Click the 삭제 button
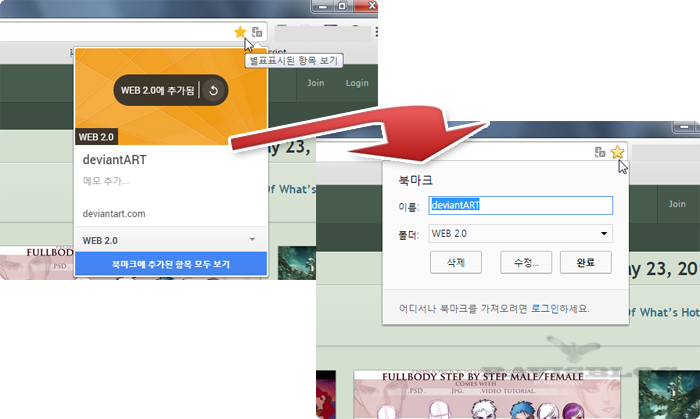The image size is (700, 419). coord(456,262)
